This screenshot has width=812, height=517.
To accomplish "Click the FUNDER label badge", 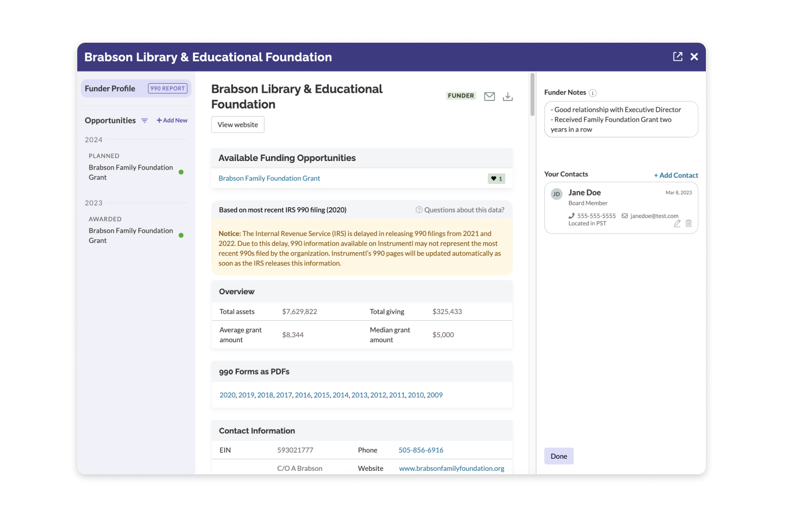I will click(x=461, y=96).
